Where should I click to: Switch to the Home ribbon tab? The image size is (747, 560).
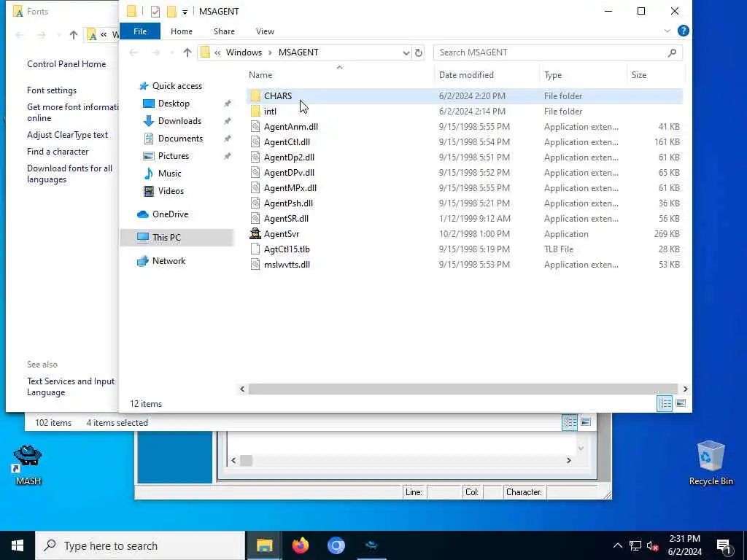pyautogui.click(x=182, y=31)
